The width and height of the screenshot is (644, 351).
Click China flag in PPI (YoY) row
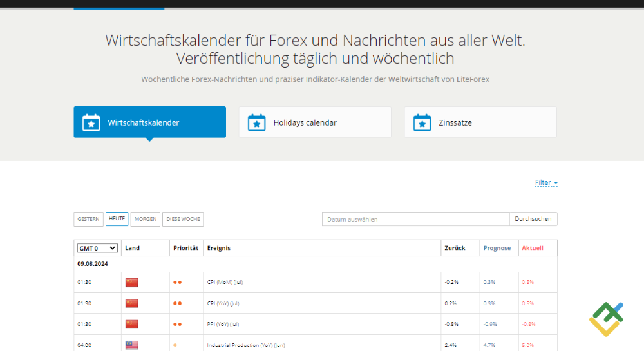coord(131,325)
